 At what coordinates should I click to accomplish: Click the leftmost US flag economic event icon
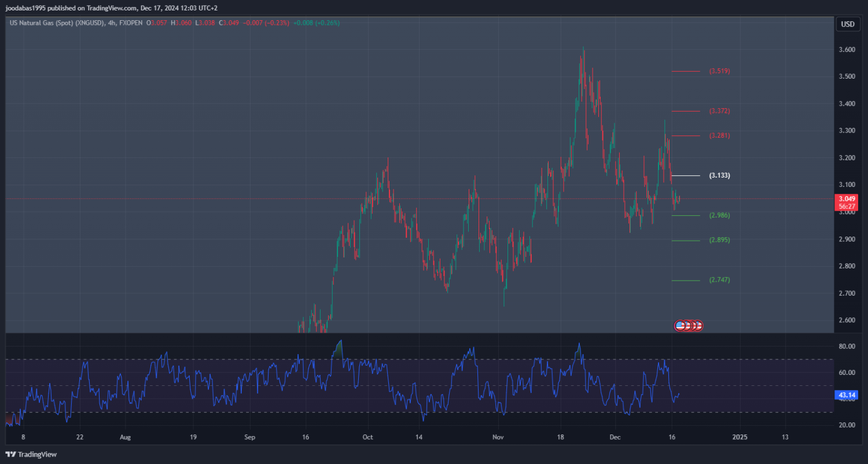(x=681, y=326)
